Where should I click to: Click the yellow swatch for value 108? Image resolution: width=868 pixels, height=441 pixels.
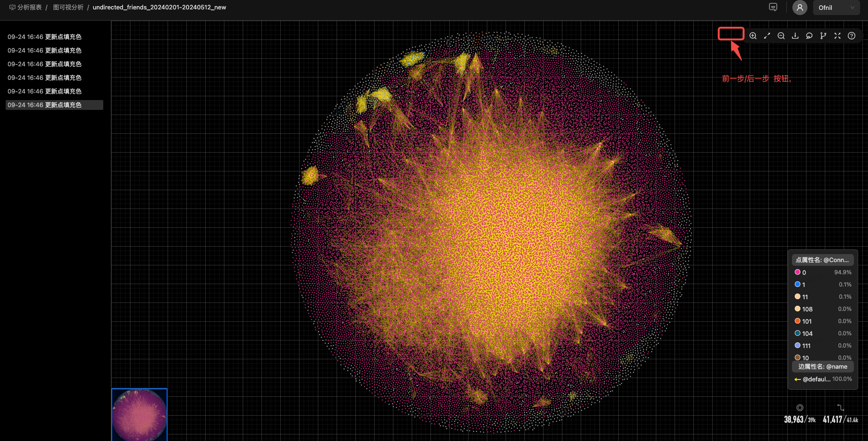tap(798, 309)
